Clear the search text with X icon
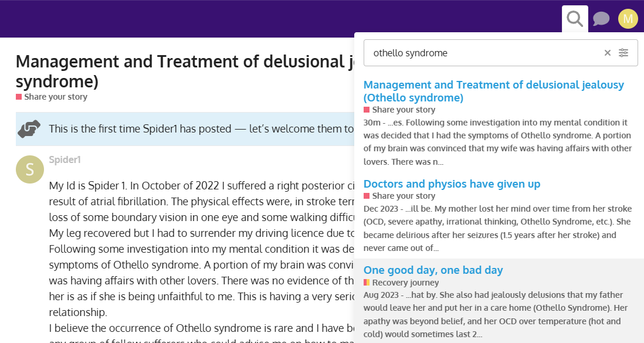 pyautogui.click(x=608, y=53)
